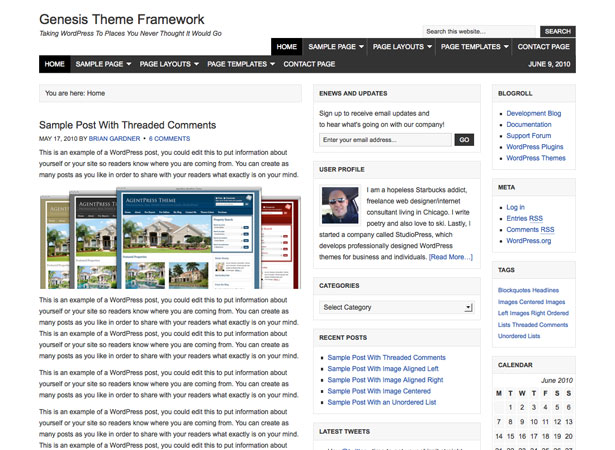Click 'Home' in the breadcrumb

pos(96,93)
